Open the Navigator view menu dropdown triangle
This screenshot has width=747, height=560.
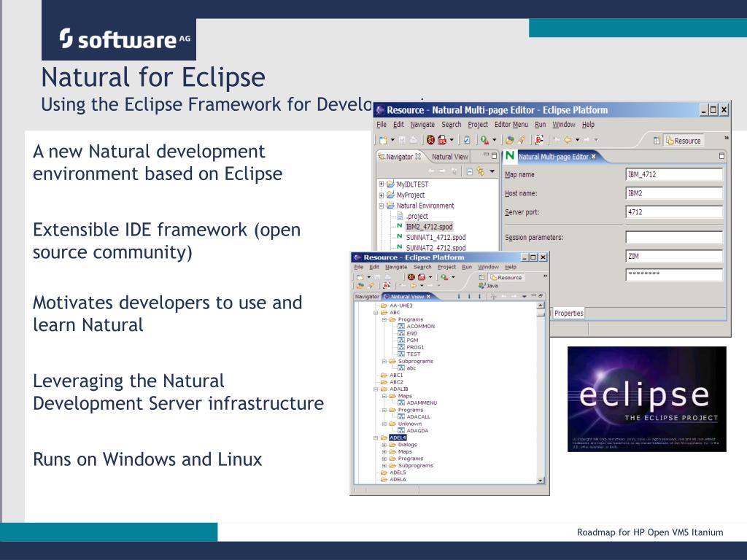point(492,171)
